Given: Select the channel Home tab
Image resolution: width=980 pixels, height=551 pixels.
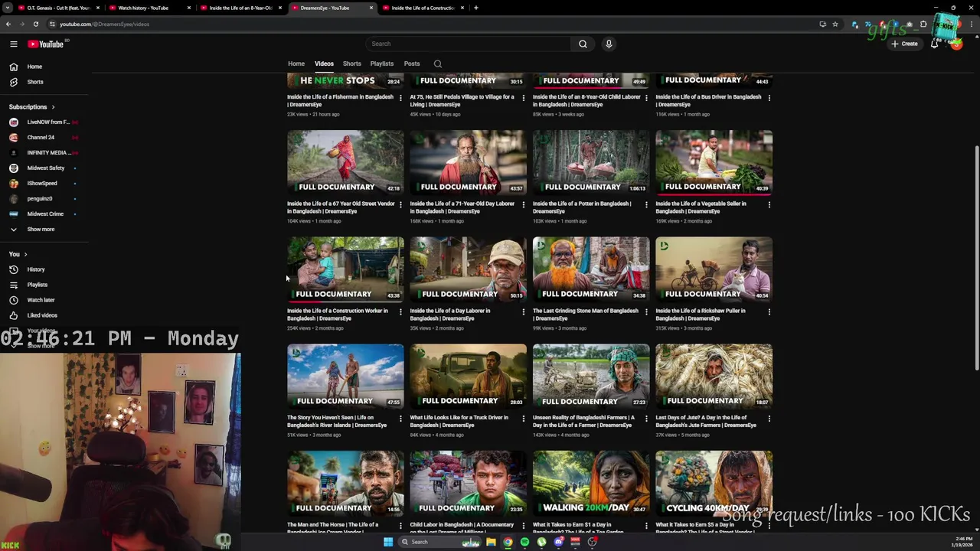Looking at the screenshot, I should 296,64.
